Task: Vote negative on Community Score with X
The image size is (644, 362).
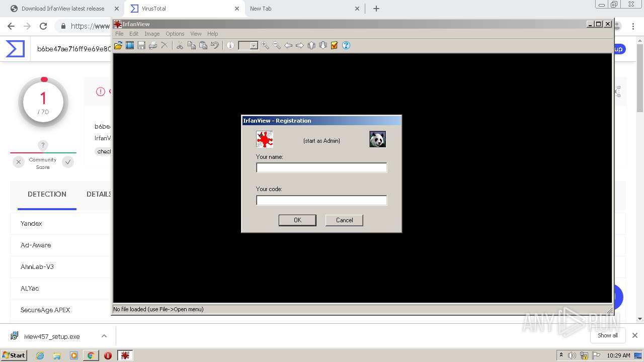Action: click(19, 162)
